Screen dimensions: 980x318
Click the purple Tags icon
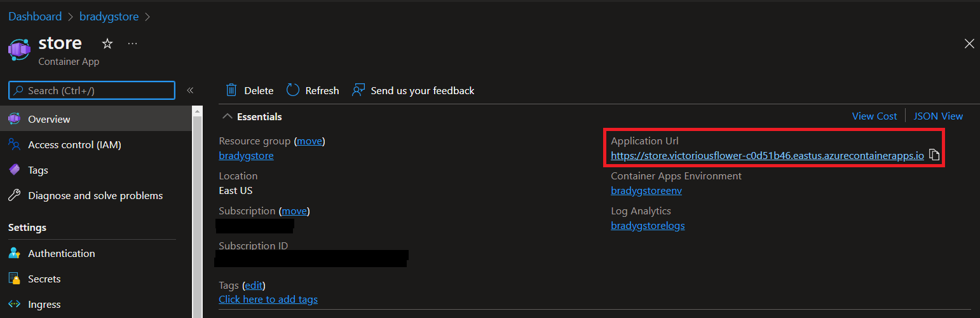[14, 170]
